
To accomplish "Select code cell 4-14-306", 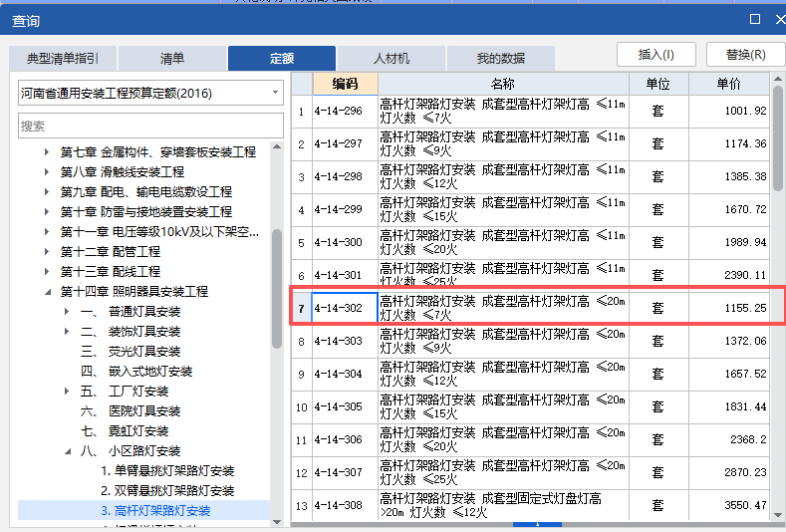I will pos(345,439).
